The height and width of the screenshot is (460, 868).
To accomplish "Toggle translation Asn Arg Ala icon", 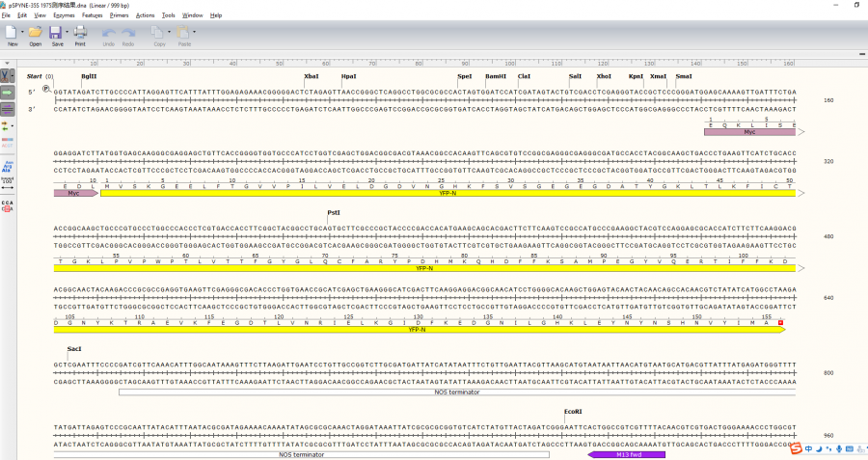I will [7, 166].
